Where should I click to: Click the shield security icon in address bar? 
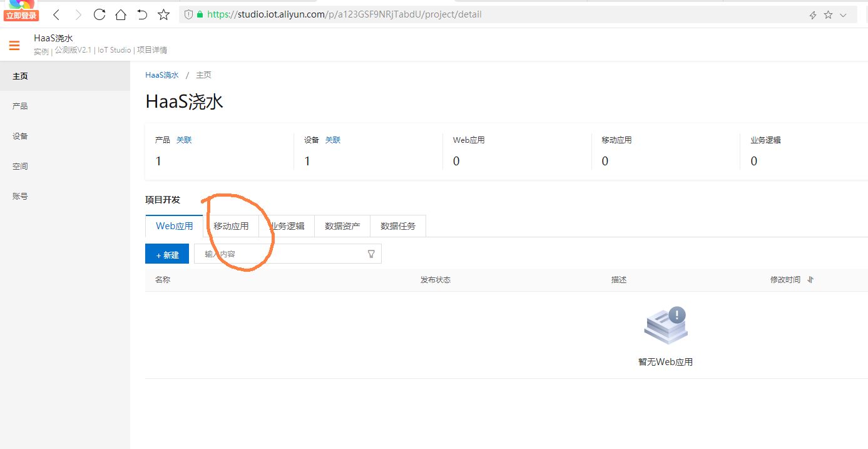188,14
